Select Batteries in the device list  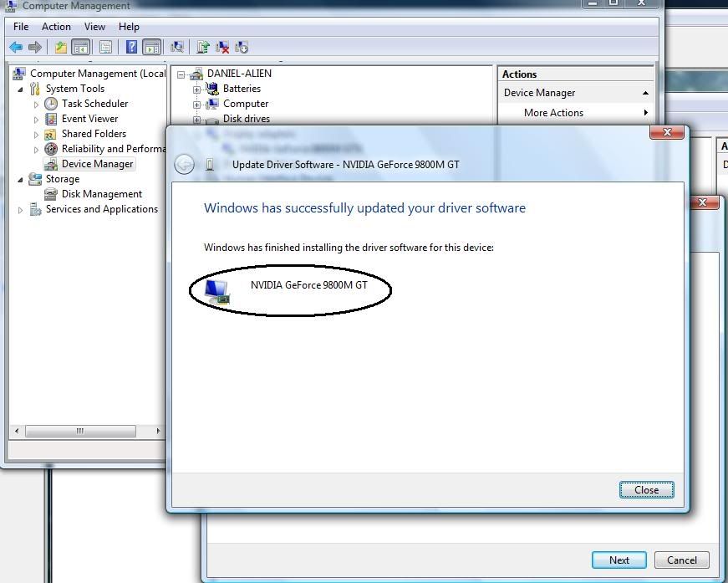(242, 89)
